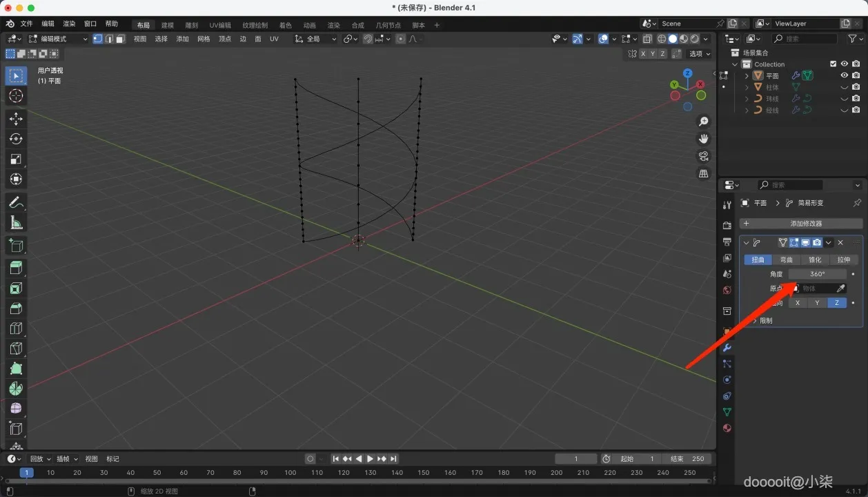Click the camera view icon in viewport
The height and width of the screenshot is (497, 868).
click(704, 156)
